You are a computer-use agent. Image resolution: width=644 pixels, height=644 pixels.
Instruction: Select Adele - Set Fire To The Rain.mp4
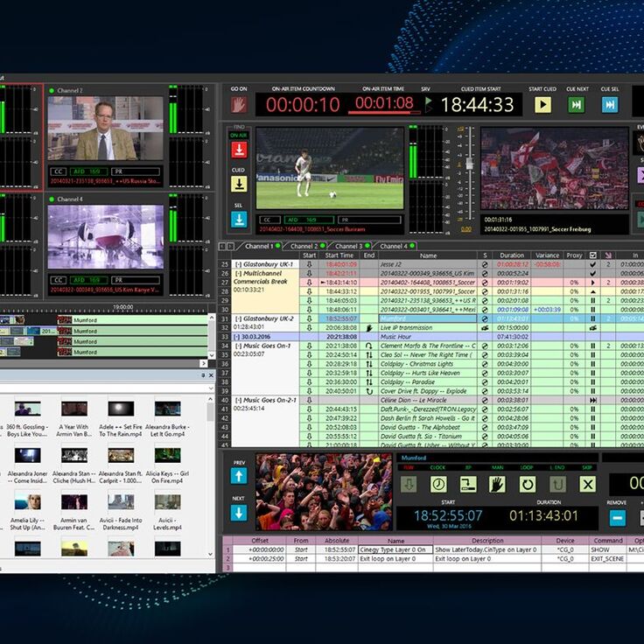click(x=121, y=419)
